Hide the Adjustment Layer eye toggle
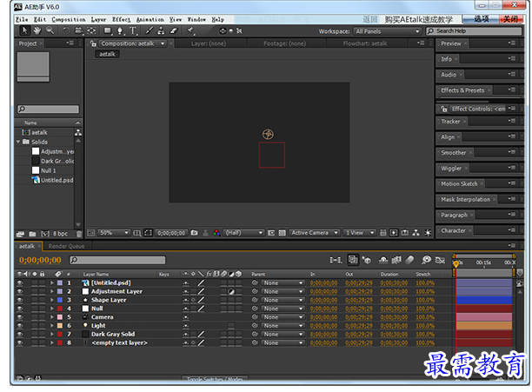Image resolution: width=532 pixels, height=392 pixels. point(20,291)
